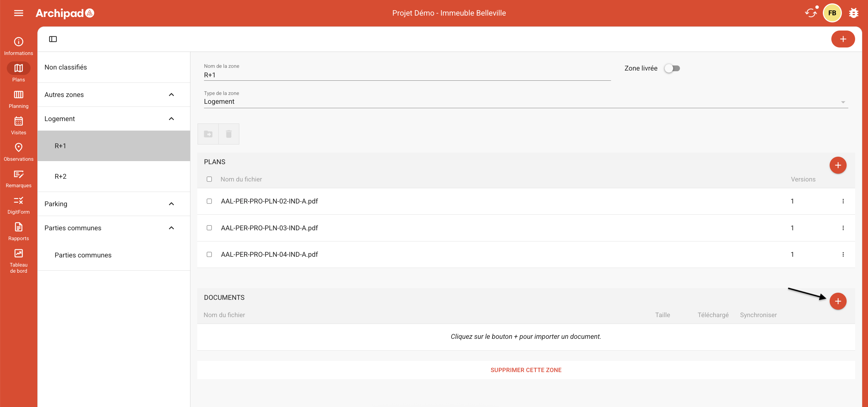Viewport: 868px width, 407px height.
Task: Click the trash delete icon
Action: [x=229, y=134]
